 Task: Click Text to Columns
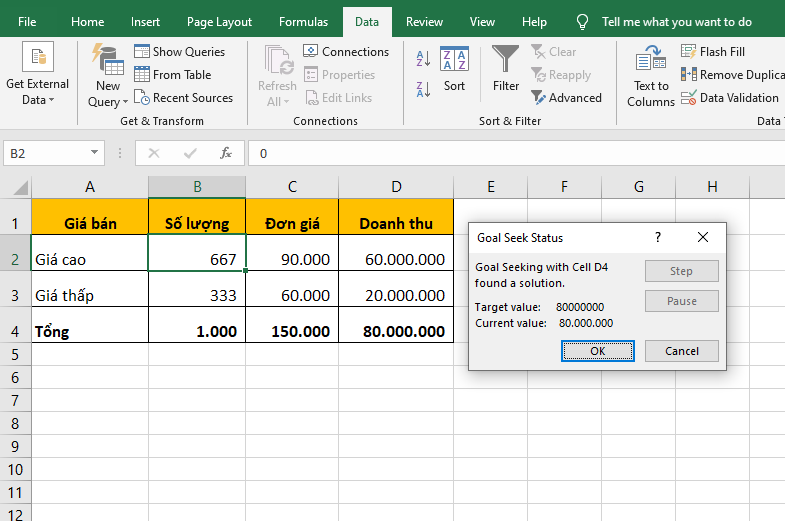click(x=651, y=75)
